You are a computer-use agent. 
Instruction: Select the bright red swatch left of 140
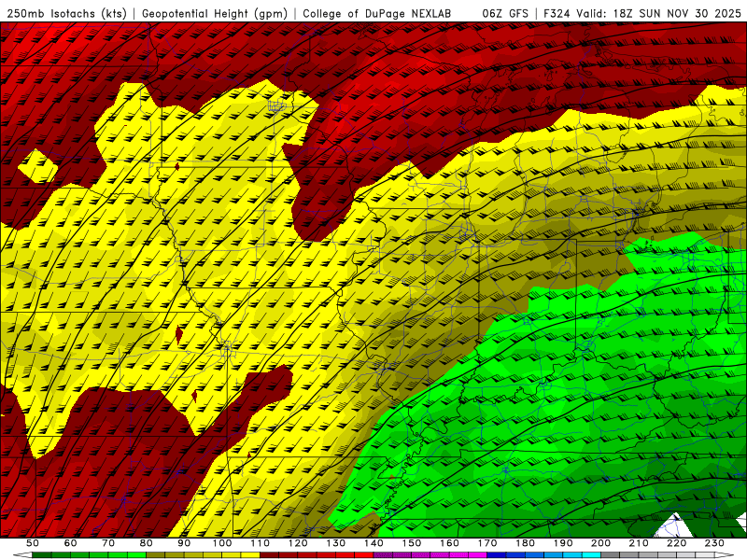pos(364,555)
